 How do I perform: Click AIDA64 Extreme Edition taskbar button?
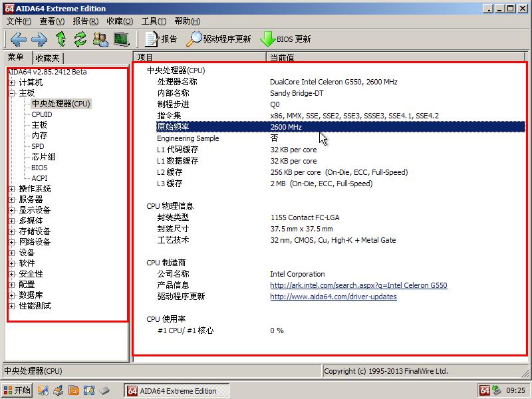[x=176, y=391]
